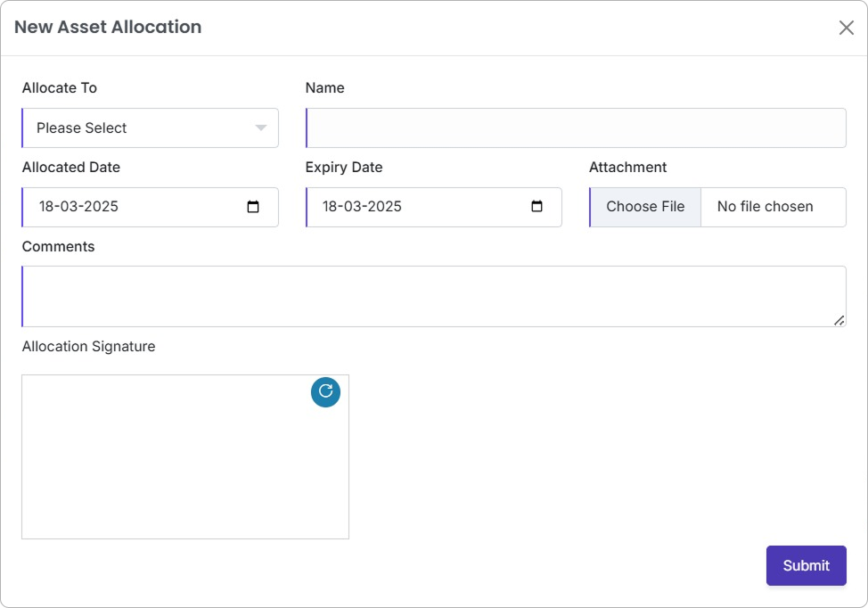The height and width of the screenshot is (608, 868).
Task: Focus the Name text field
Action: tap(576, 128)
